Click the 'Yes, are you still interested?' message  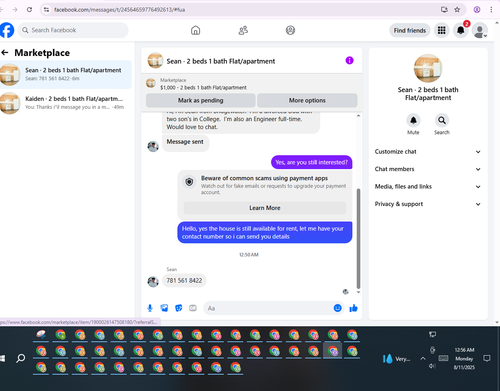tap(311, 162)
